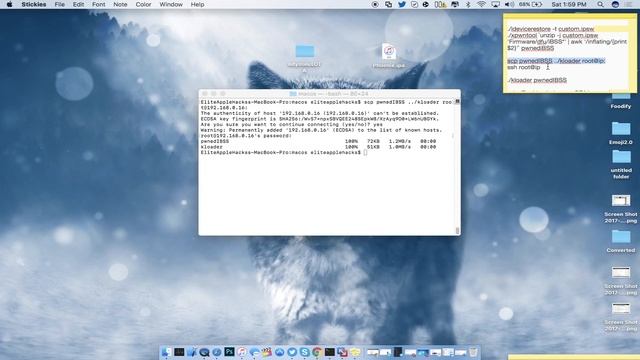Open the Note menu

click(x=120, y=4)
